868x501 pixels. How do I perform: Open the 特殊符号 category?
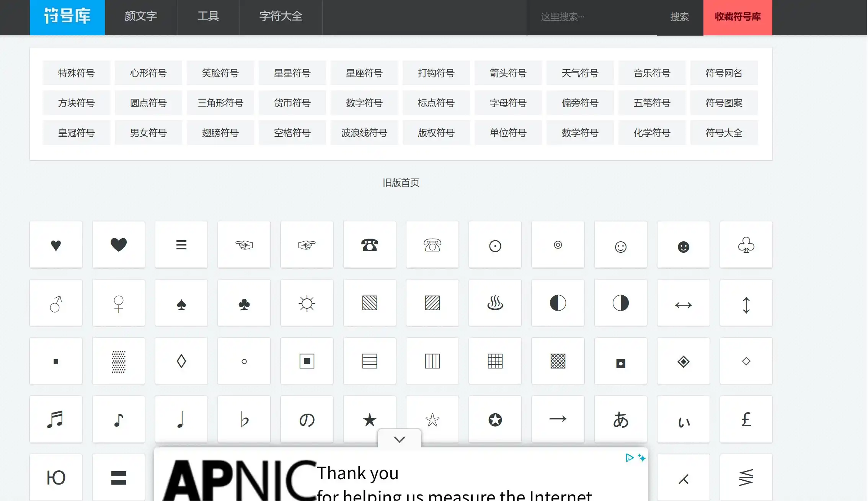tap(77, 73)
